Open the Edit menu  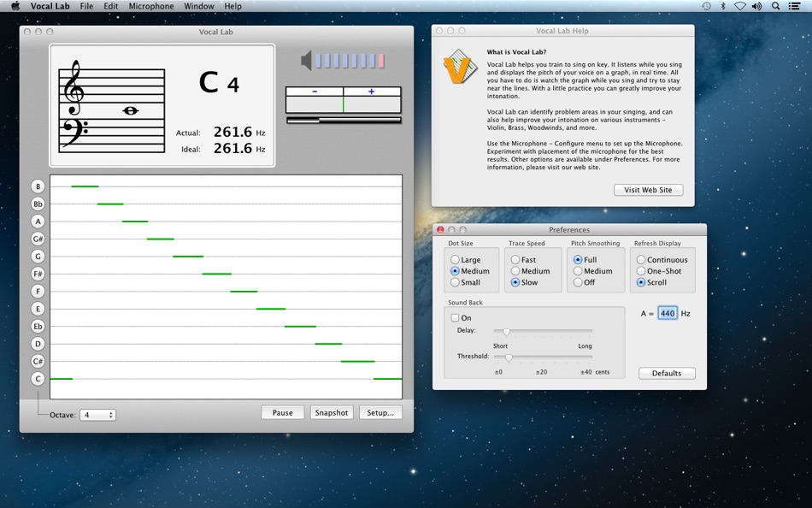click(x=111, y=6)
